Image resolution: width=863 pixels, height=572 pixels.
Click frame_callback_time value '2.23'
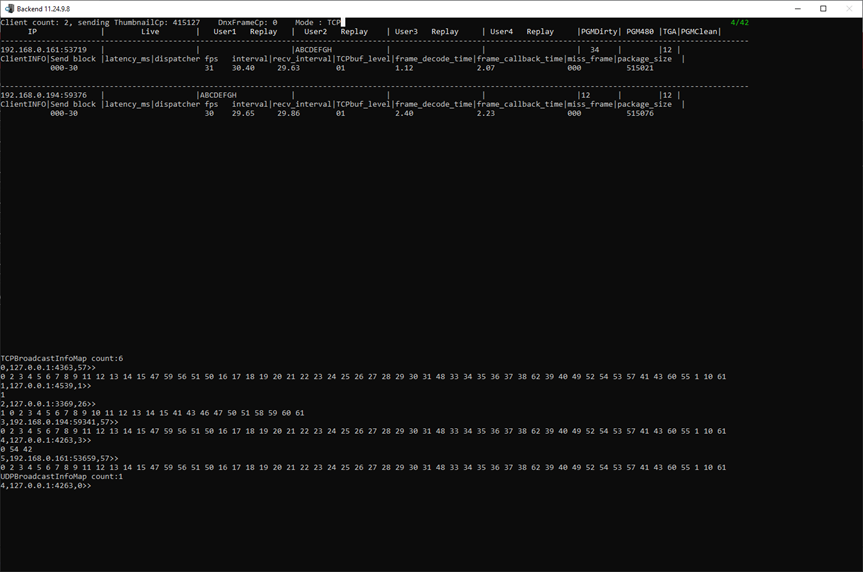pos(485,113)
